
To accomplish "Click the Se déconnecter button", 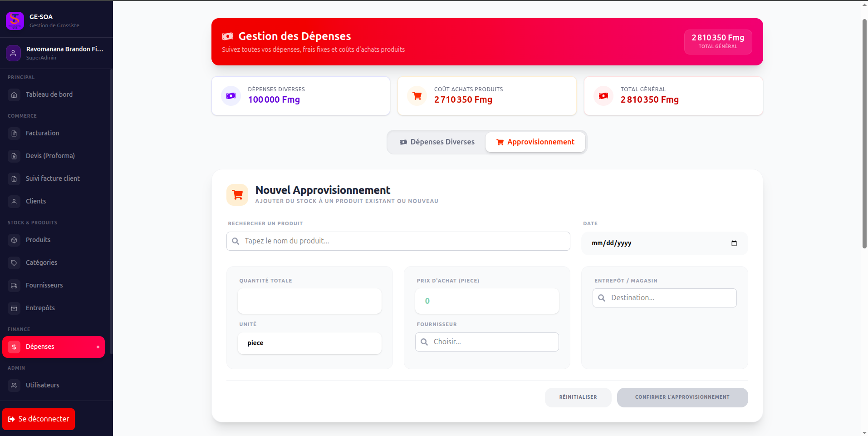I will point(39,419).
